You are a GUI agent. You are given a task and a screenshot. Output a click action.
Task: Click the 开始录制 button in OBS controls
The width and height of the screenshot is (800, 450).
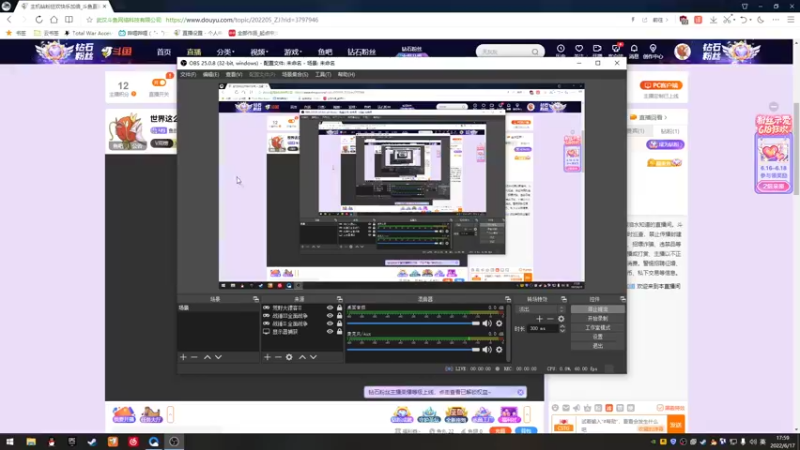[597, 318]
